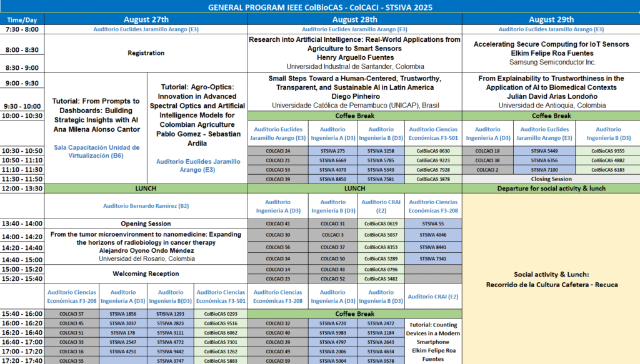This screenshot has height=364, width=640.
Task: Open the Agro-Optics tutorial cell
Action: point(197,128)
